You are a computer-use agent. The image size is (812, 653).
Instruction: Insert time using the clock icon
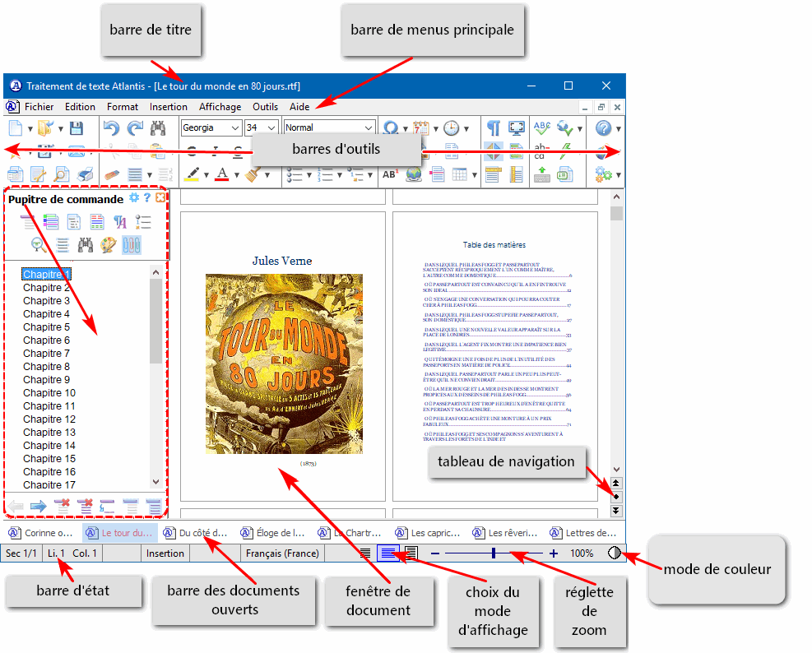pyautogui.click(x=451, y=128)
